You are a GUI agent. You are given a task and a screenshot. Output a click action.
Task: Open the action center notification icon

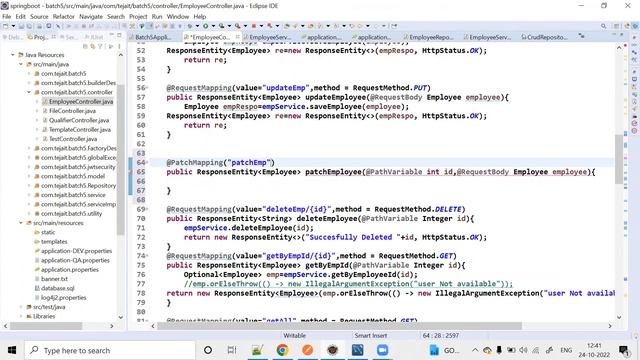click(x=623, y=350)
